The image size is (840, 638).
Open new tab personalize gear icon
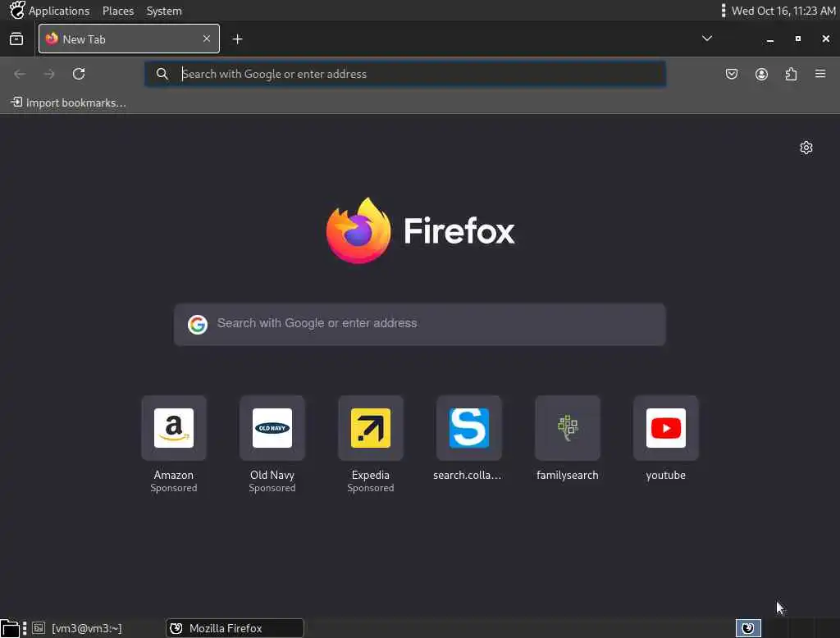click(x=806, y=148)
